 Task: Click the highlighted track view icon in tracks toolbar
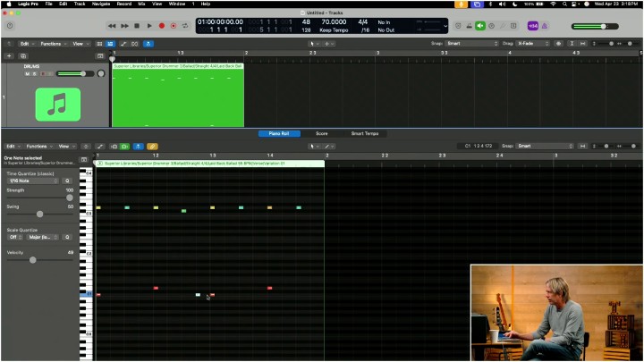tap(111, 44)
